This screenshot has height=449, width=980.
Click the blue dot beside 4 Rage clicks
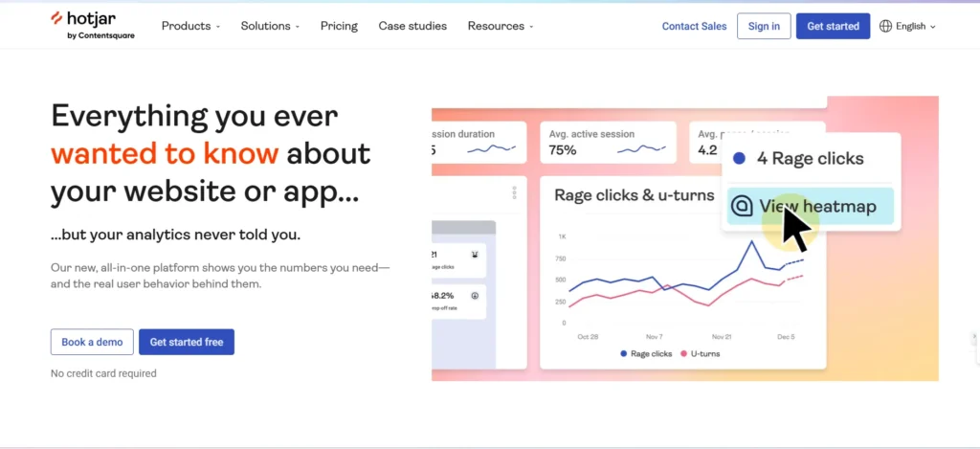740,159
